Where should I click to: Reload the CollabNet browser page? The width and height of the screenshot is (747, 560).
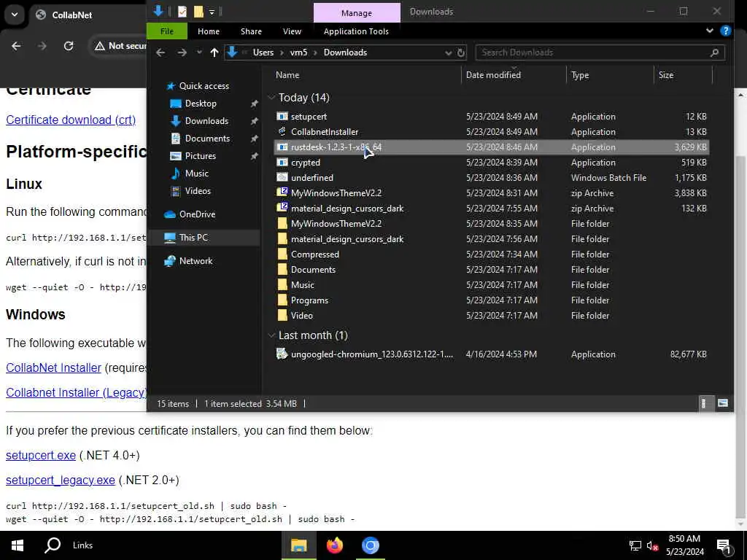tap(69, 46)
